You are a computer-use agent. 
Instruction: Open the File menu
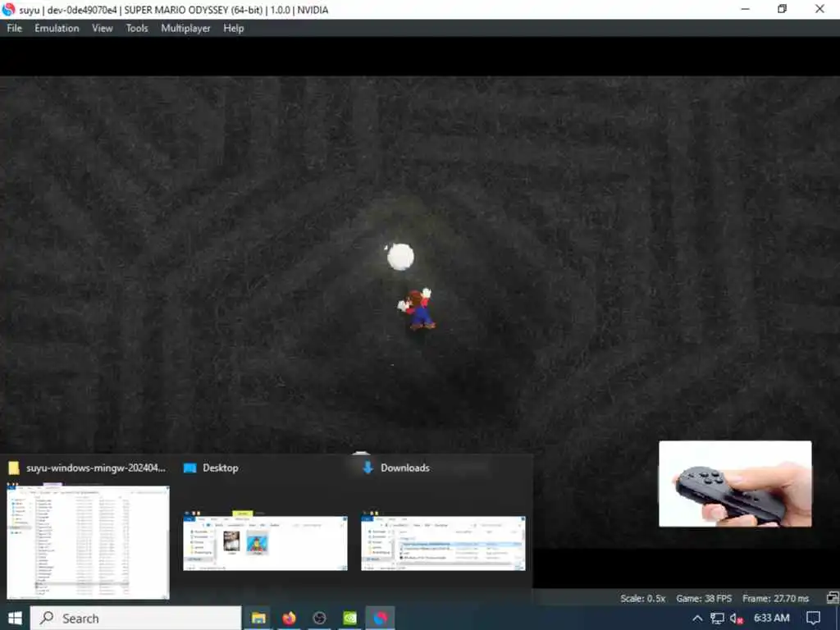(15, 29)
